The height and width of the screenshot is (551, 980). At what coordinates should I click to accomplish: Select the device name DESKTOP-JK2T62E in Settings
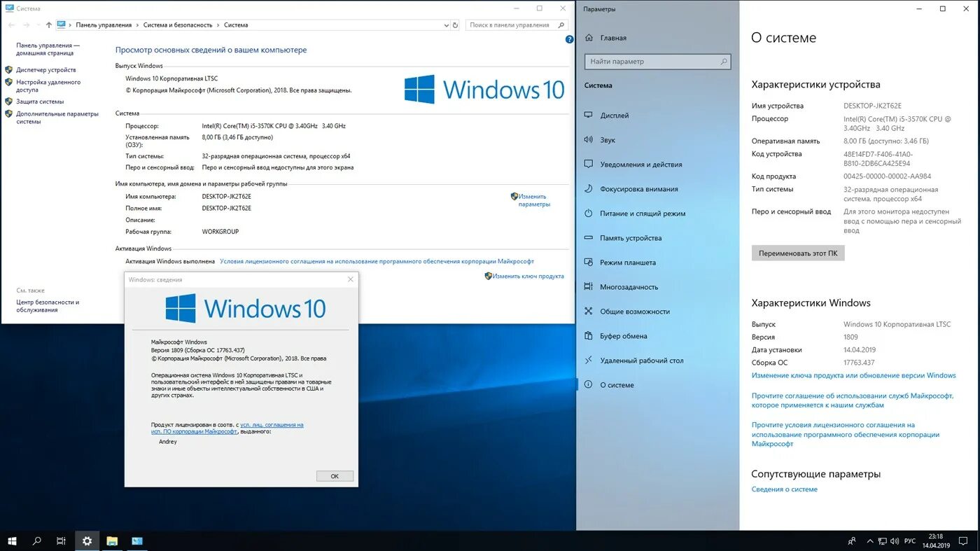coord(873,106)
